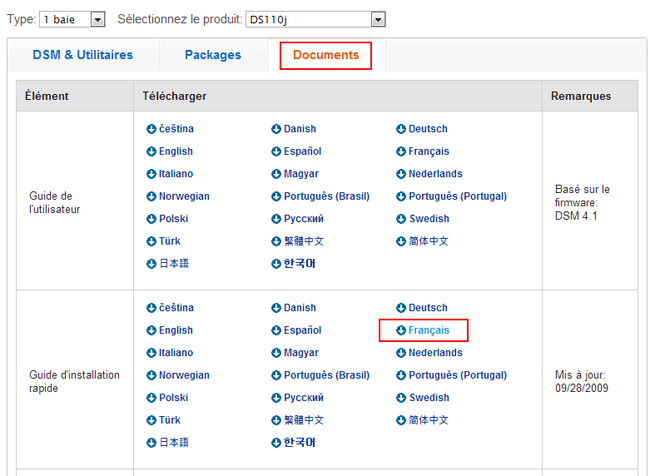
Task: Open the Type dropdown showing 1 baie
Action: pyautogui.click(x=72, y=19)
